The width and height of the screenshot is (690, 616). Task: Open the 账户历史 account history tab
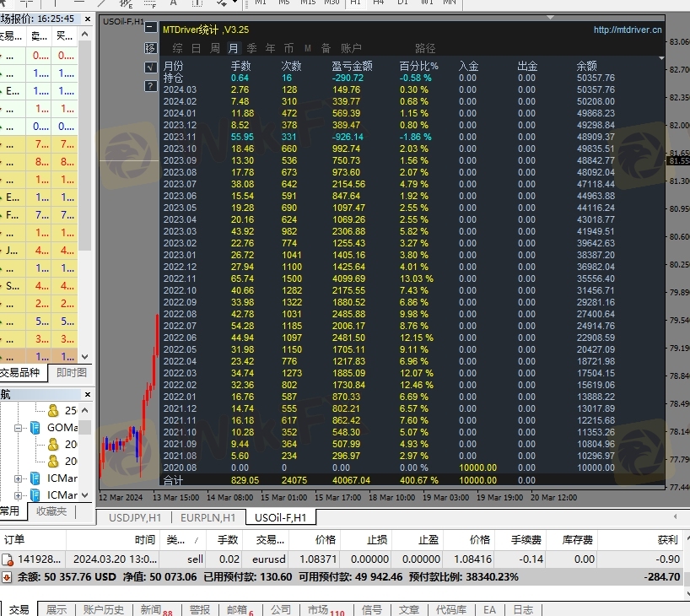[x=104, y=609]
